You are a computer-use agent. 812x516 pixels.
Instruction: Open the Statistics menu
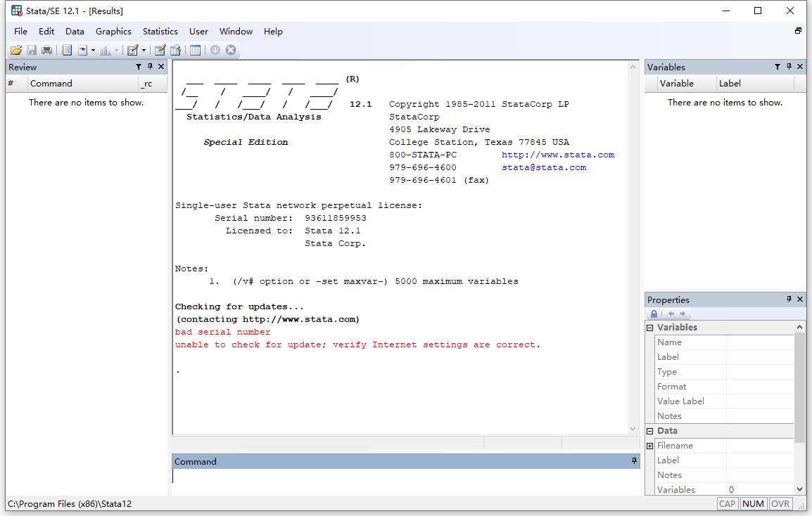coord(160,31)
